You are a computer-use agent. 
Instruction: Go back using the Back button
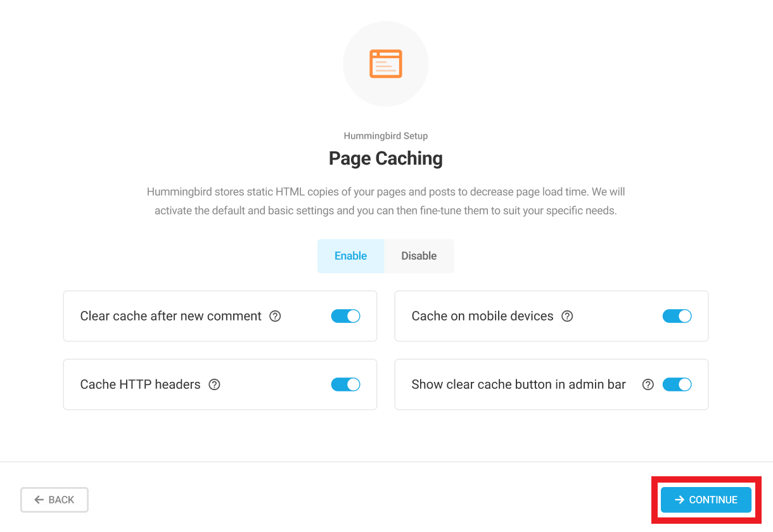(x=54, y=500)
